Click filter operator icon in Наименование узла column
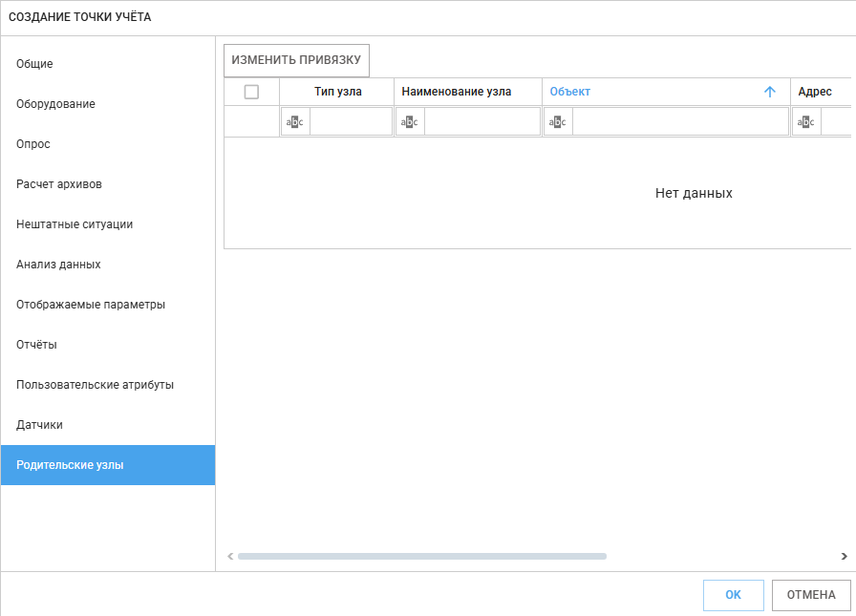This screenshot has width=856, height=616. (x=410, y=122)
